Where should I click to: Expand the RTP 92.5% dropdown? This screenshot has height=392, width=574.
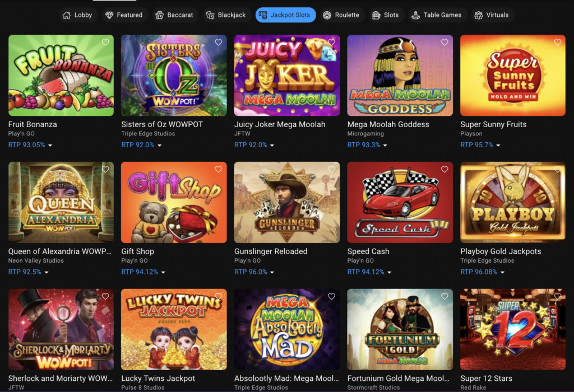click(x=28, y=272)
